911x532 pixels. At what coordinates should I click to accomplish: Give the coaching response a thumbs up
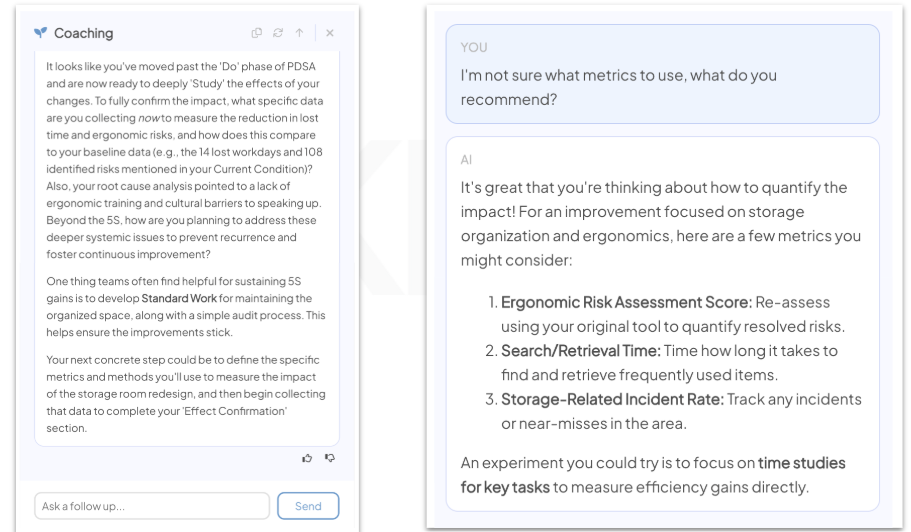point(307,458)
